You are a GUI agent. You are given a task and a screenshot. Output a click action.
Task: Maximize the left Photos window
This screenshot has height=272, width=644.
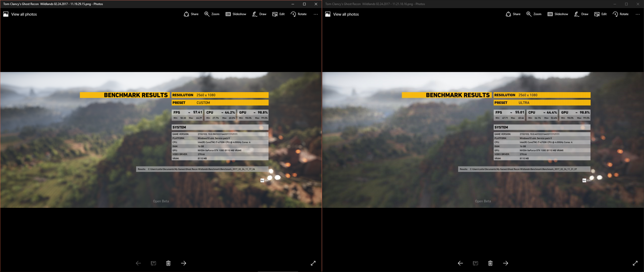coord(304,4)
